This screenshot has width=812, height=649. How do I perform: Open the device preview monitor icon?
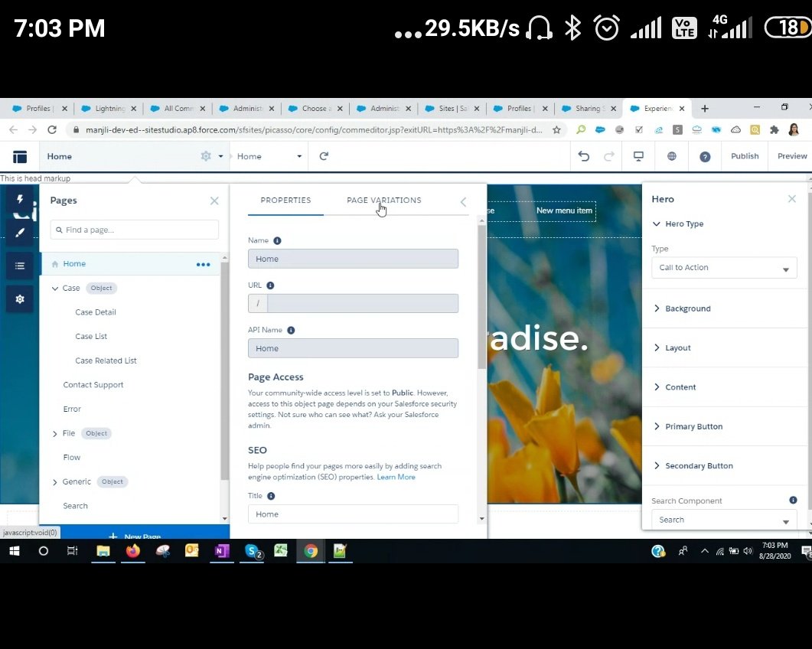point(638,156)
